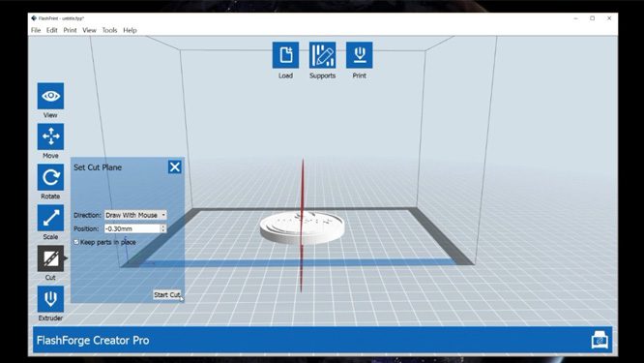Open the Help menu
Viewport: 644px width, 363px height.
(130, 30)
